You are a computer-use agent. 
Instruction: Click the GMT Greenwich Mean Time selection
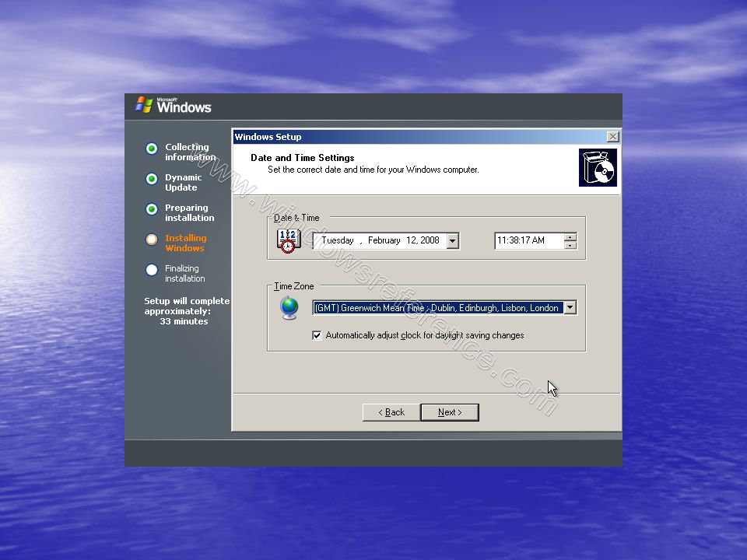click(437, 308)
